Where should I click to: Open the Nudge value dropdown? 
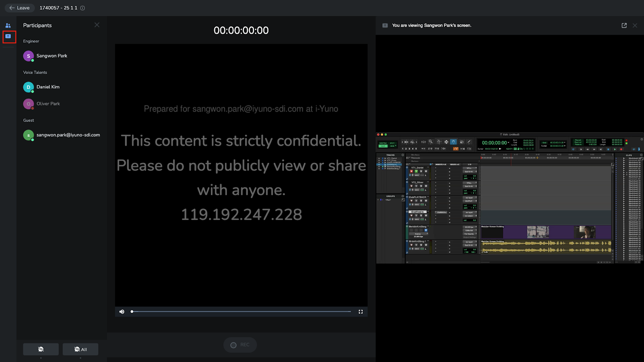565,146
